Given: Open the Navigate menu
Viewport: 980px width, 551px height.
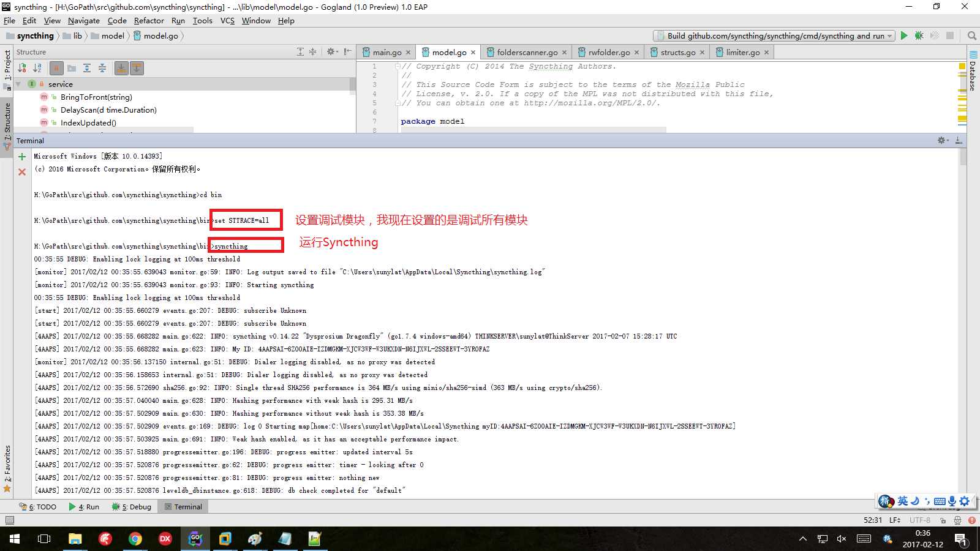Looking at the screenshot, I should (x=84, y=20).
